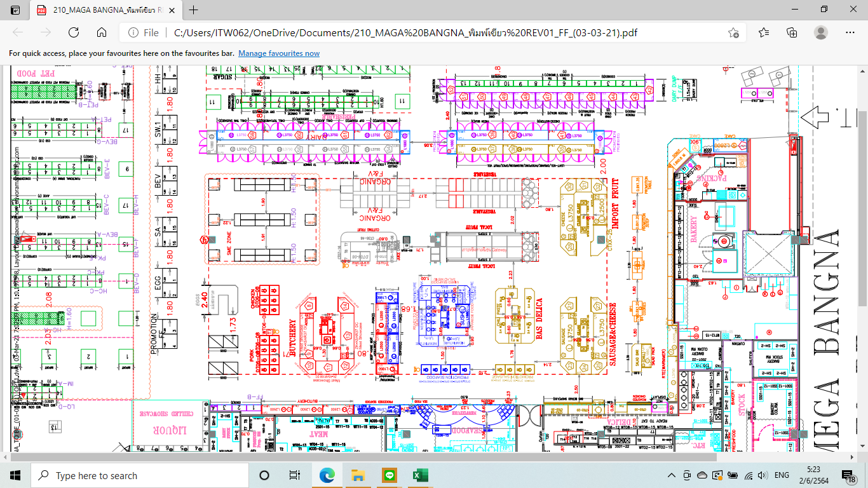The height and width of the screenshot is (488, 868).
Task: Click the PROMOTION shelf label
Action: click(x=153, y=335)
